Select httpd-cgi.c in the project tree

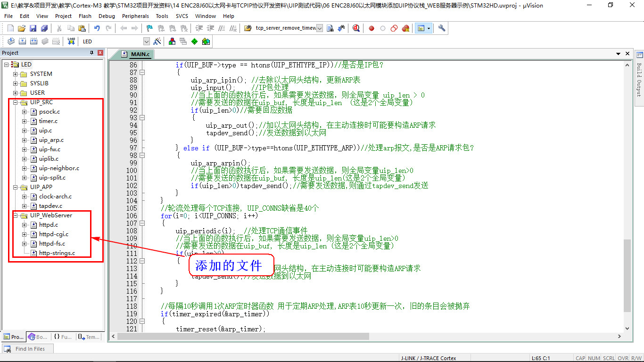click(54, 234)
